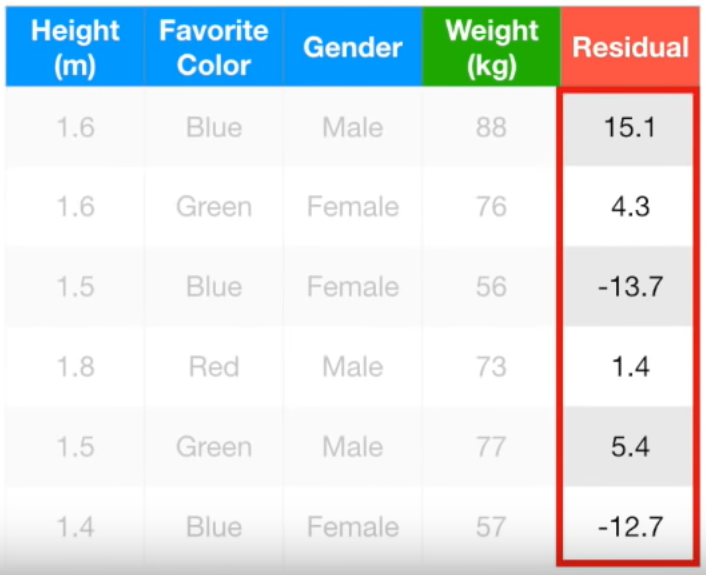Click the weight value 76
The height and width of the screenshot is (575, 706).
(x=491, y=206)
